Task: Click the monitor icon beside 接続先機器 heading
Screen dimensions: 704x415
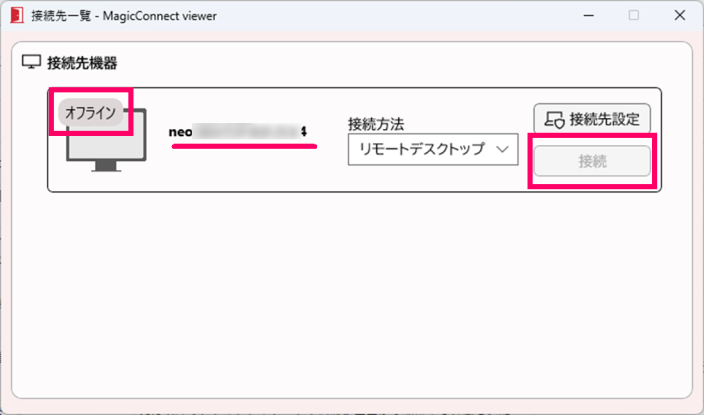Action: pyautogui.click(x=31, y=62)
